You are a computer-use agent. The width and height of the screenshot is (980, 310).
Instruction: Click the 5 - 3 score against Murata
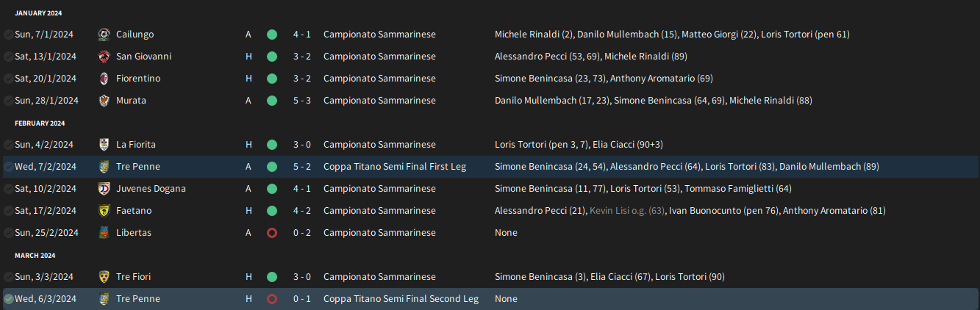click(301, 101)
